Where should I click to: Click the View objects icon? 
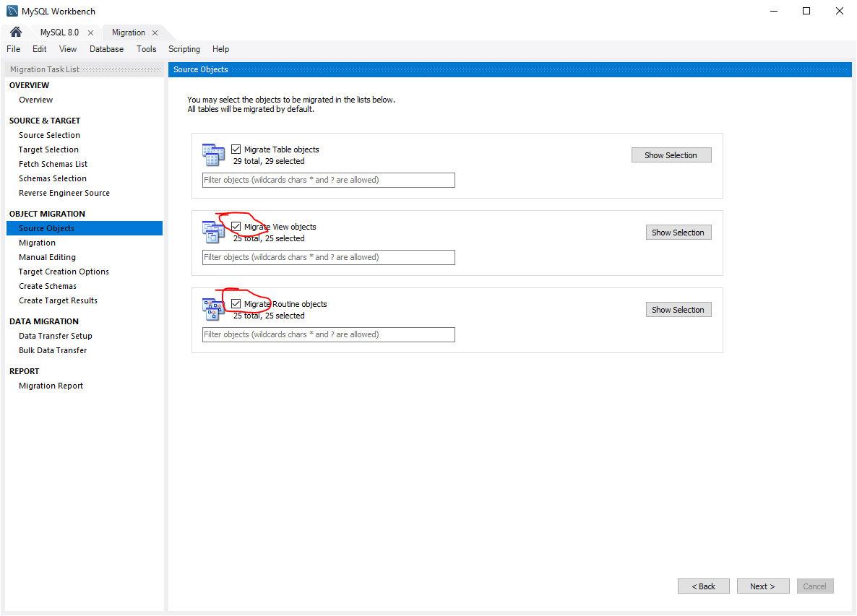214,232
